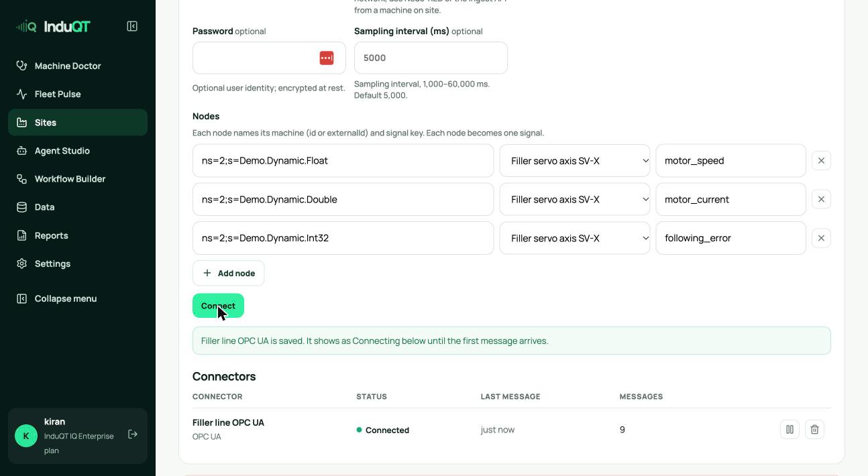This screenshot has width=868, height=476.
Task: Pause the Filler line OPC UA connector
Action: 790,429
